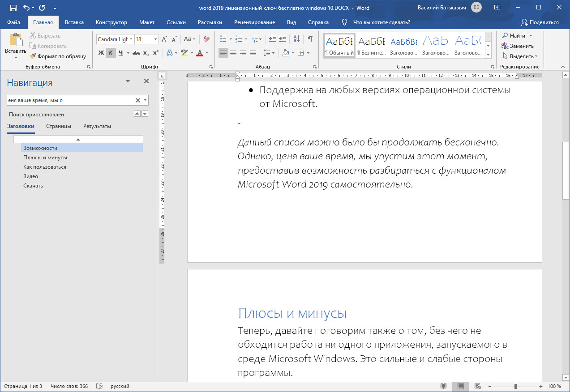Select the strikethrough icon

tap(136, 52)
